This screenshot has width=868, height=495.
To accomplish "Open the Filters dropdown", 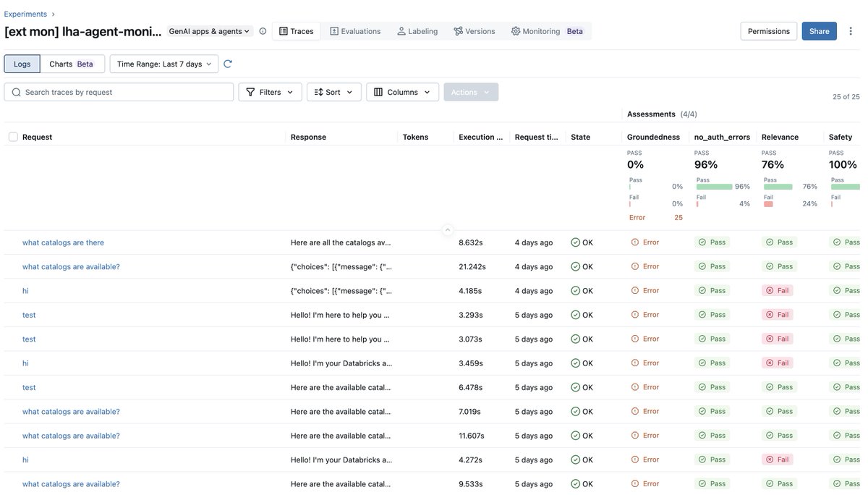I will pos(270,92).
